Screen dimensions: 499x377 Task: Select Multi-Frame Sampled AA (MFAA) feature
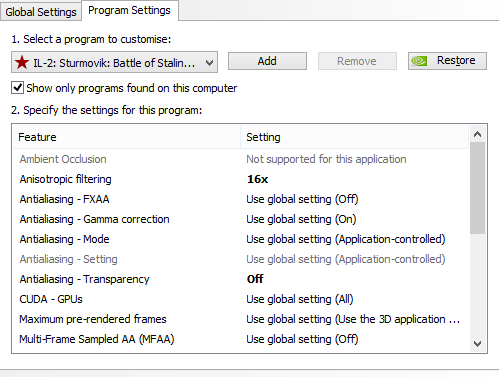(97, 339)
